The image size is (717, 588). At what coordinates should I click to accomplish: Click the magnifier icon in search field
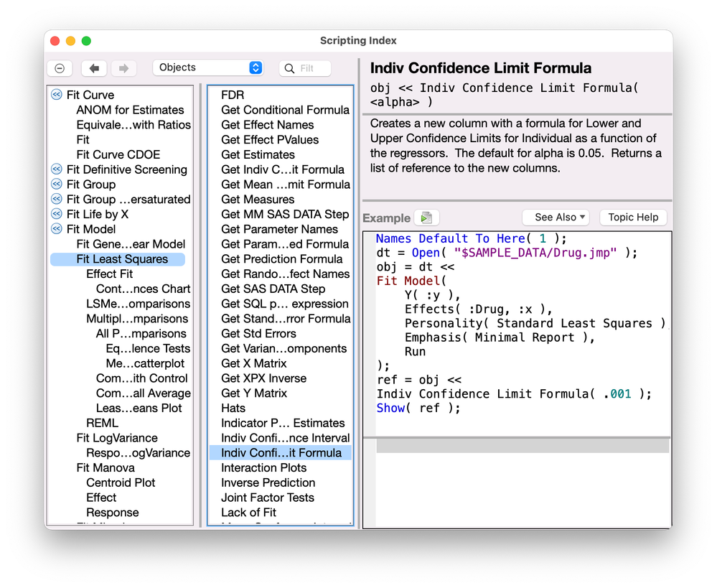290,68
